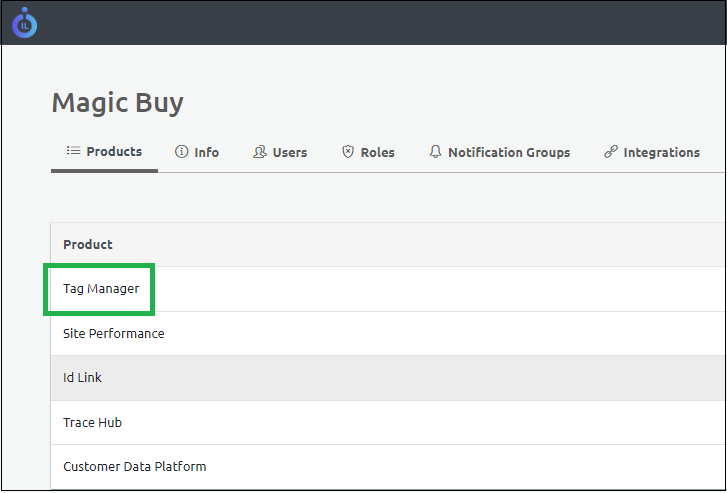Click the shield icon beside Roles

pyautogui.click(x=348, y=152)
